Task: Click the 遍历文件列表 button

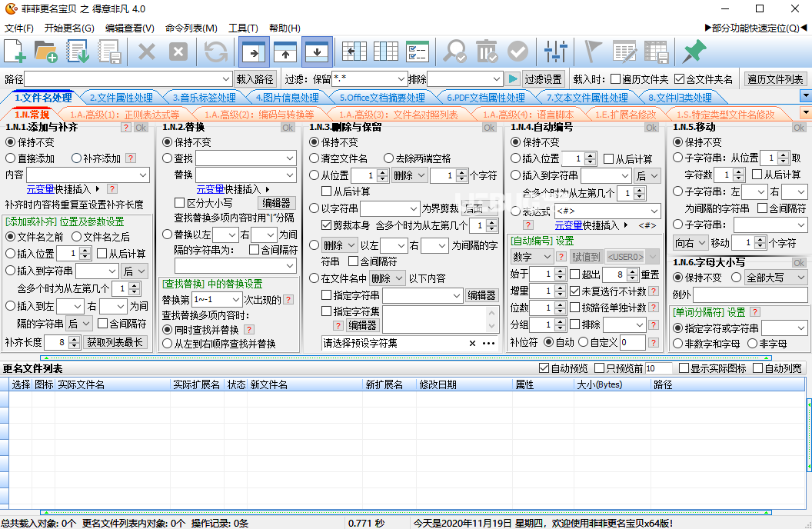Action: (x=775, y=79)
